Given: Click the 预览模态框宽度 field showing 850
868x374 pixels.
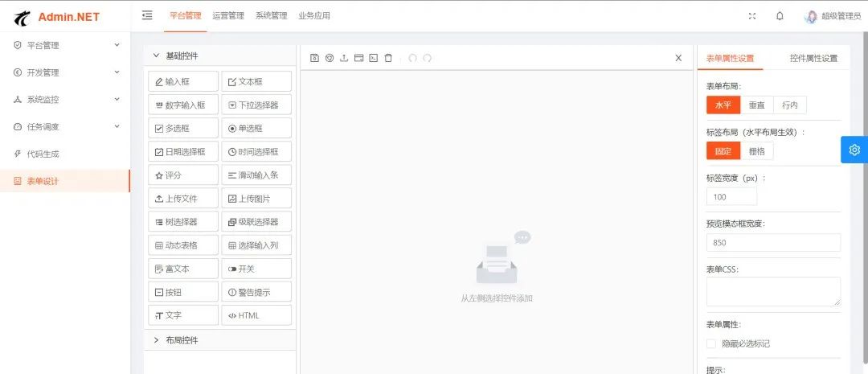Looking at the screenshot, I should pyautogui.click(x=773, y=243).
